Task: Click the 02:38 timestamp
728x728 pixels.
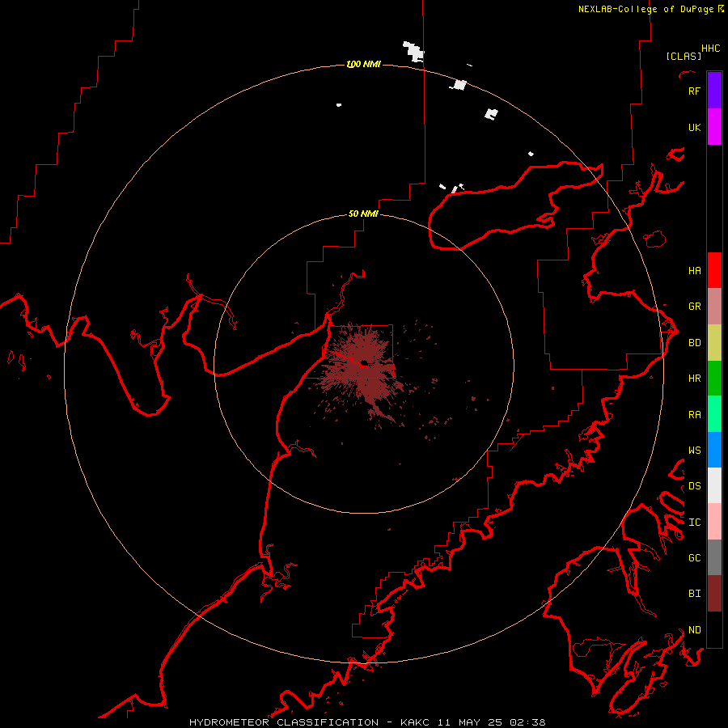Action: point(527,722)
